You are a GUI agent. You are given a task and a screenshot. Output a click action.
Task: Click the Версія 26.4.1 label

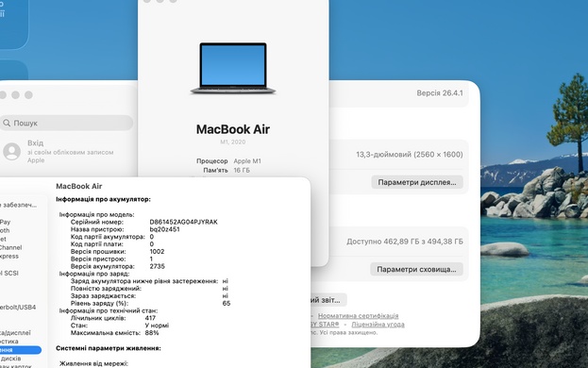click(440, 92)
